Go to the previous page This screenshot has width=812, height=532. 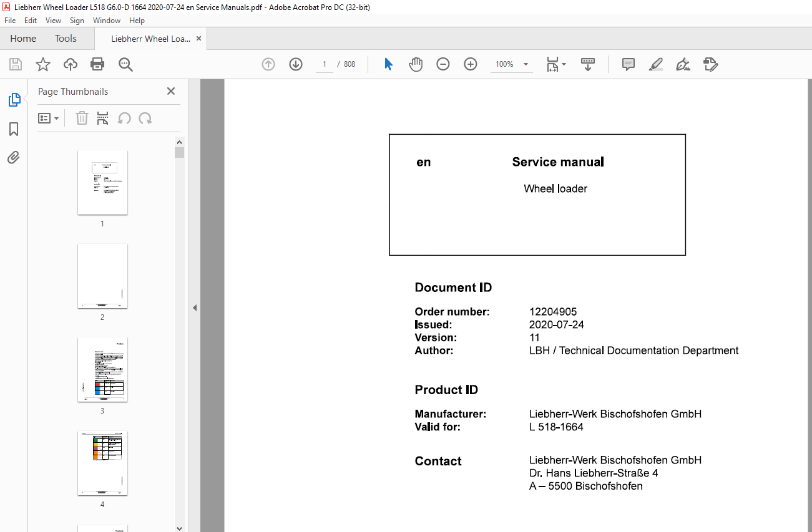click(268, 64)
